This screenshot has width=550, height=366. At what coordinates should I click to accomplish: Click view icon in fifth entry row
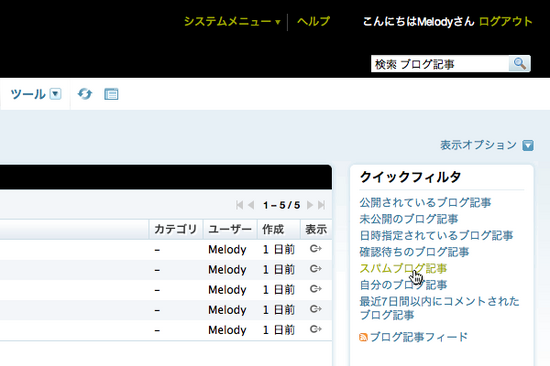click(316, 329)
